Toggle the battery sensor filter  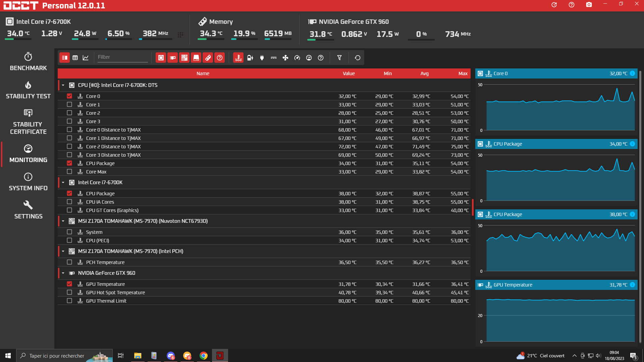click(250, 58)
